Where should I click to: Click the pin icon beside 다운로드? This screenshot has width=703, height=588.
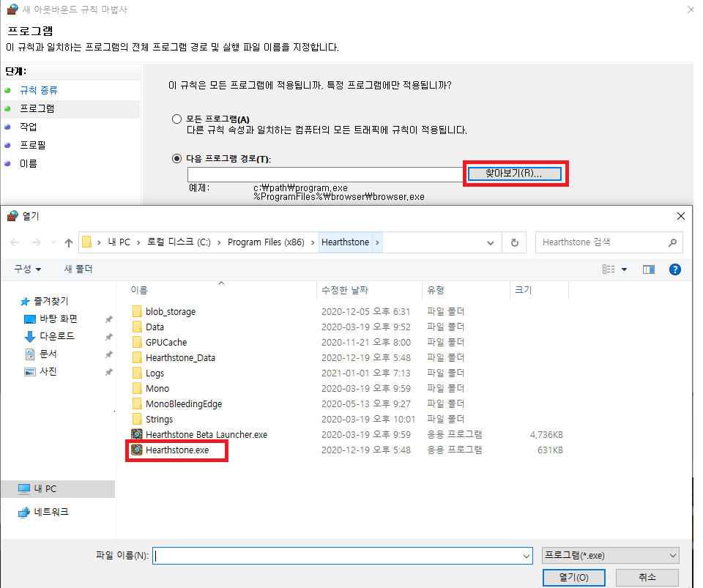pos(108,337)
